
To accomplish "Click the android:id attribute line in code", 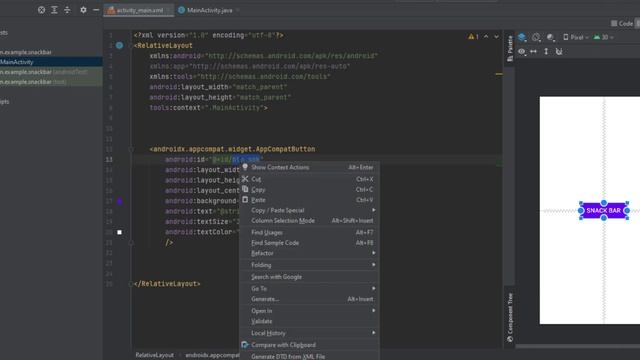I will point(214,160).
